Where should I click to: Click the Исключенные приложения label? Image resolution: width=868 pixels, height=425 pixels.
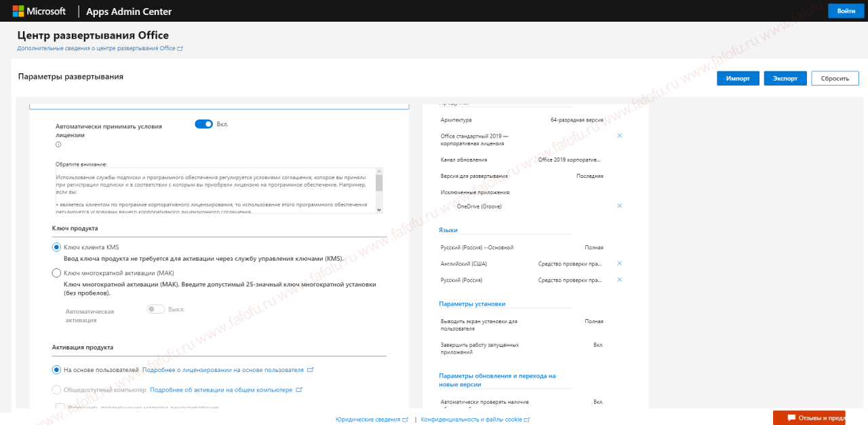475,192
